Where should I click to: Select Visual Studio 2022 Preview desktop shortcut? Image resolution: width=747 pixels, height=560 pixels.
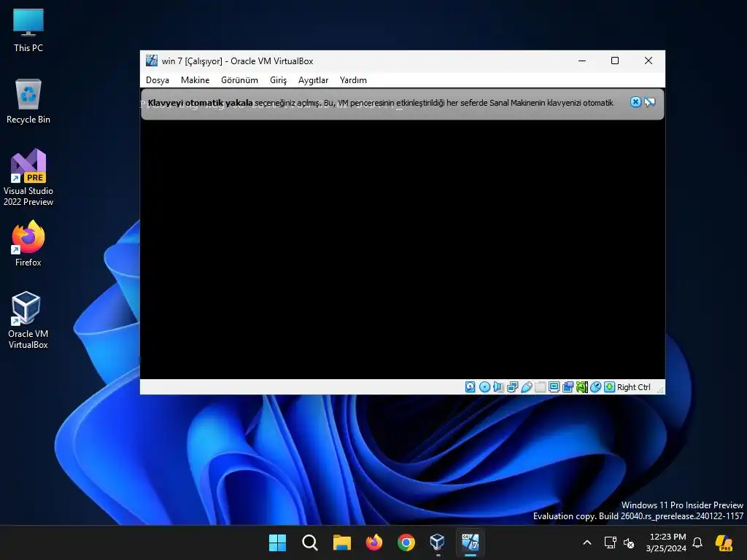click(x=28, y=177)
